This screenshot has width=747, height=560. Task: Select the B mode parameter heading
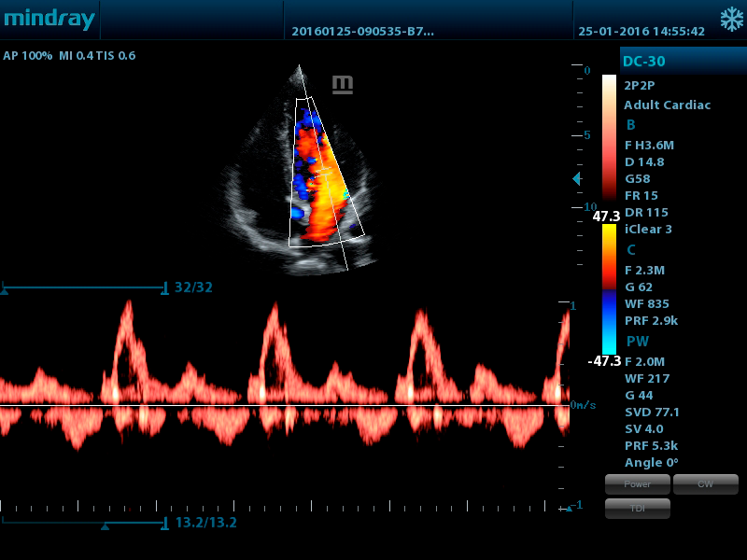click(631, 124)
